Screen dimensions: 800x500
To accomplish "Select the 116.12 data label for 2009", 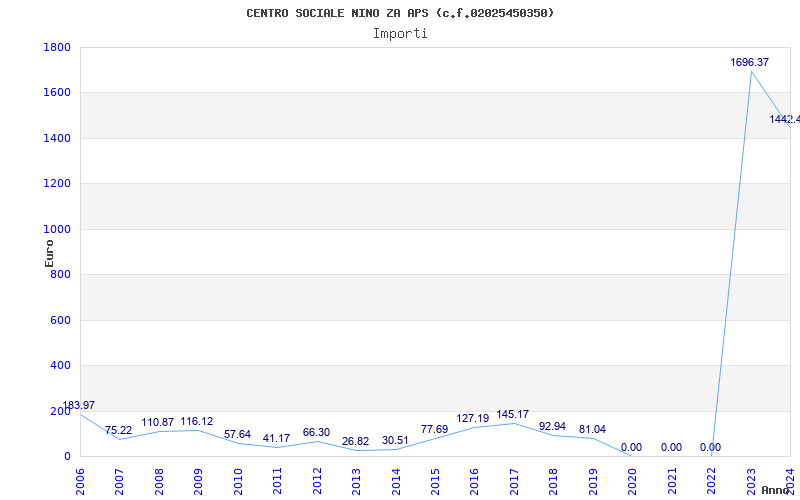I will (x=196, y=422).
